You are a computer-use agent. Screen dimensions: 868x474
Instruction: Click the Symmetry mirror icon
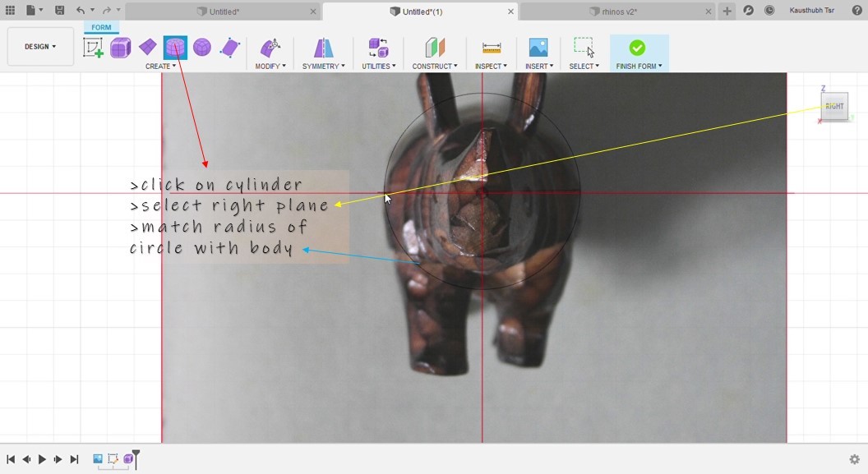tap(323, 48)
